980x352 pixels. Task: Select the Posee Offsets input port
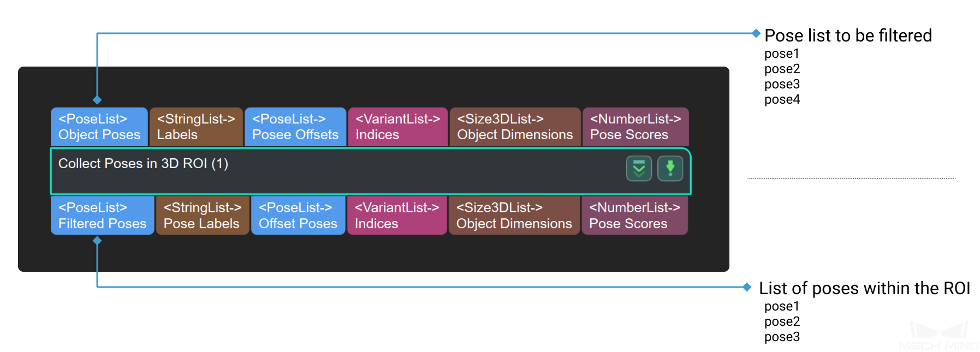295,127
